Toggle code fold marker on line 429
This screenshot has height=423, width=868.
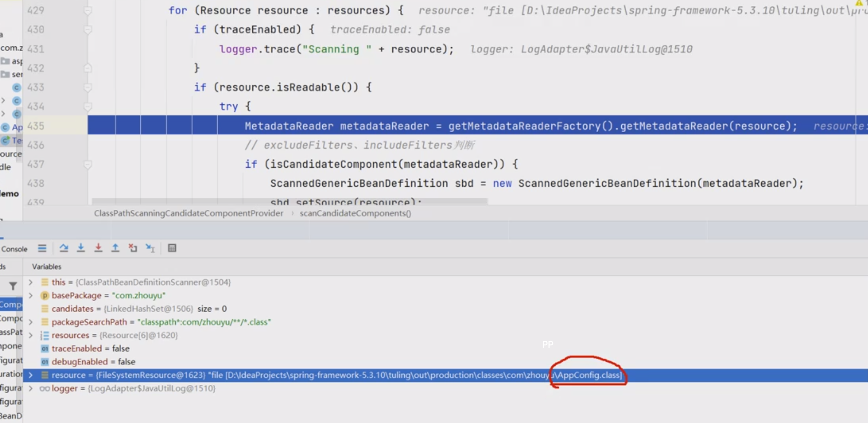click(88, 11)
